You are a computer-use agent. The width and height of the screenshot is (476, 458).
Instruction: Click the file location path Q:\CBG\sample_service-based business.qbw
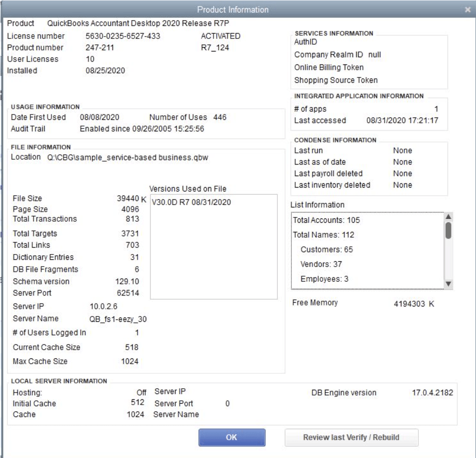point(127,158)
